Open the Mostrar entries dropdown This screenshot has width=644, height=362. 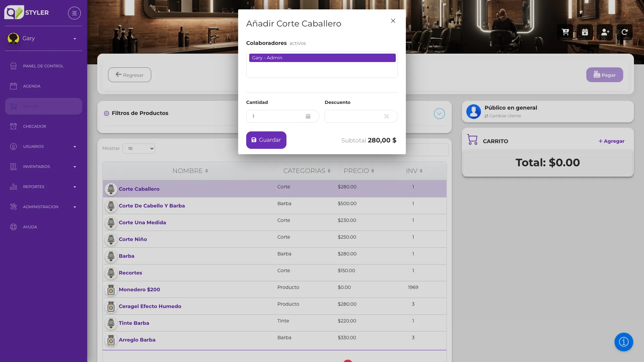[x=139, y=148]
